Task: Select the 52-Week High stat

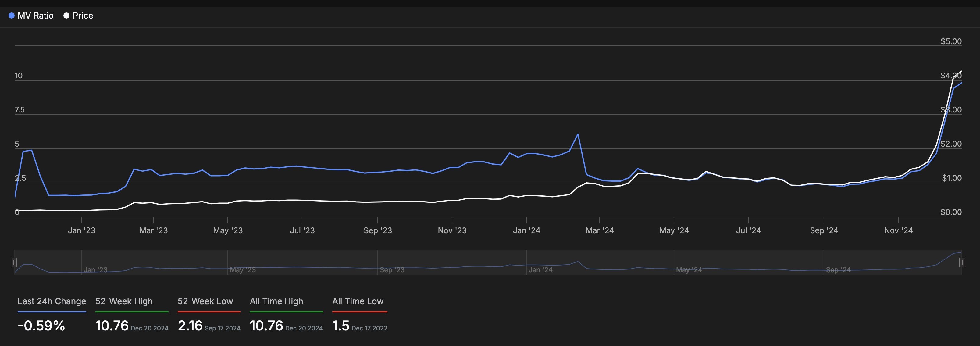Action: [124, 301]
